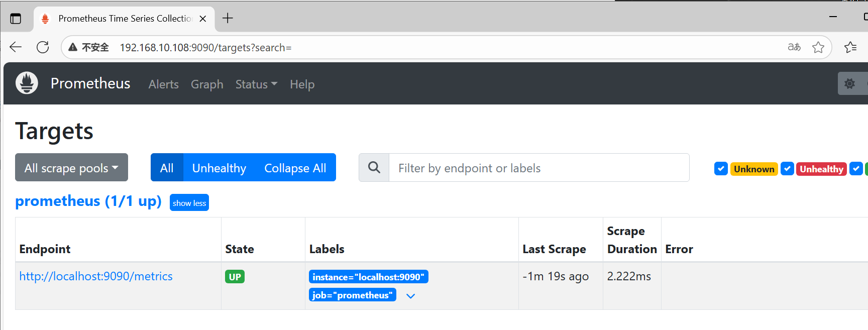
Task: Close the Prometheus Time Series tab
Action: [203, 19]
